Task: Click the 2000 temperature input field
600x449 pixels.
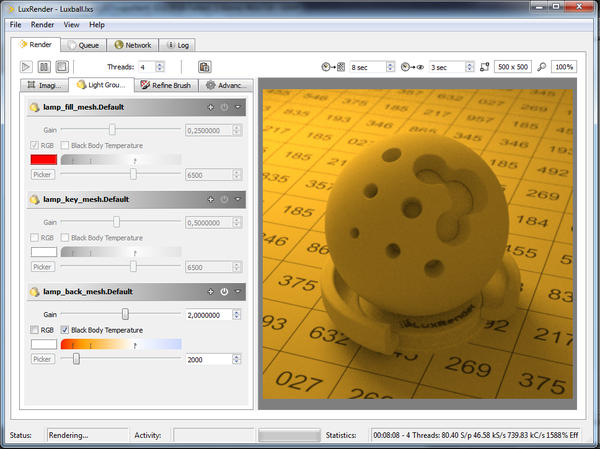Action: pos(209,359)
